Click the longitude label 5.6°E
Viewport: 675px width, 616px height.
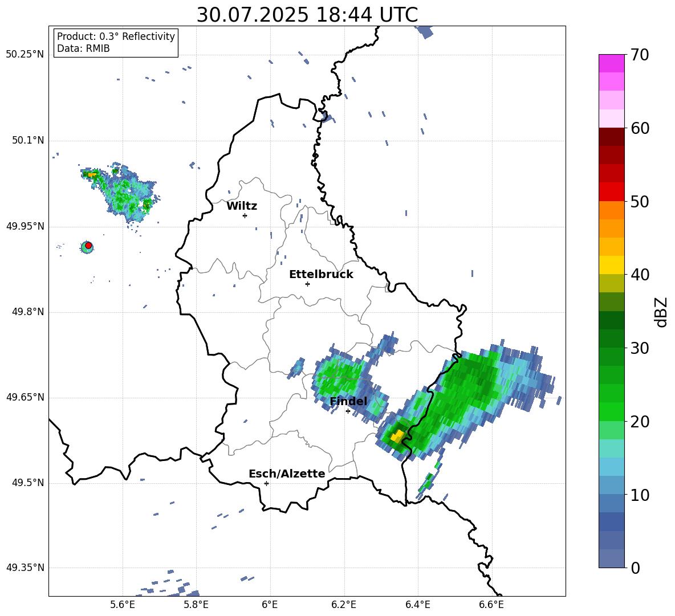point(123,605)
